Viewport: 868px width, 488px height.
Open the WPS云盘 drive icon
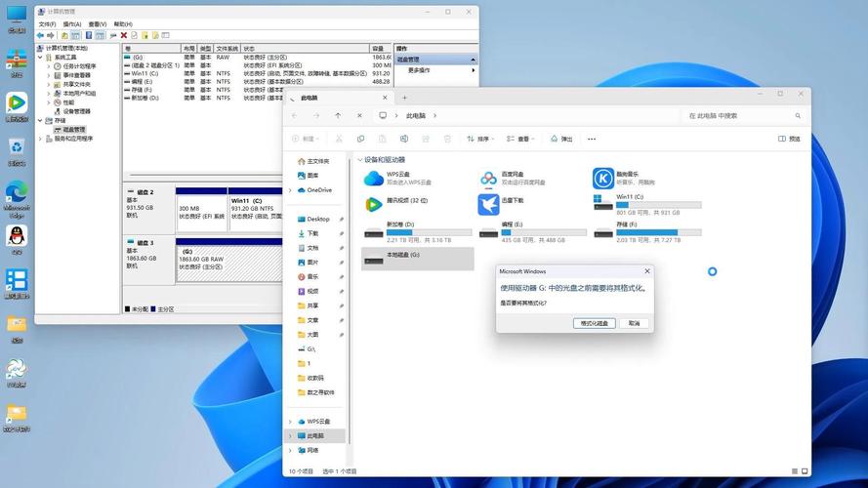click(x=373, y=178)
